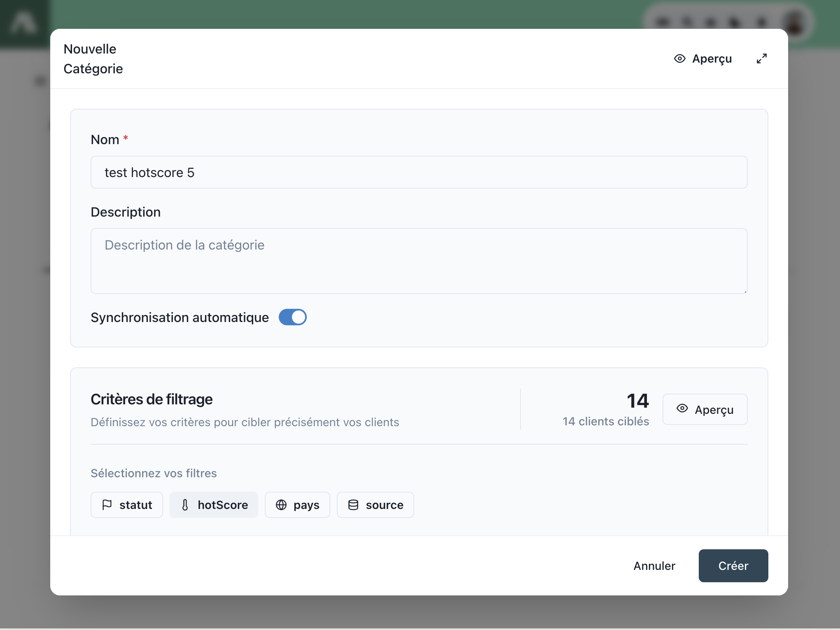Click Créer to create the category

tap(733, 565)
